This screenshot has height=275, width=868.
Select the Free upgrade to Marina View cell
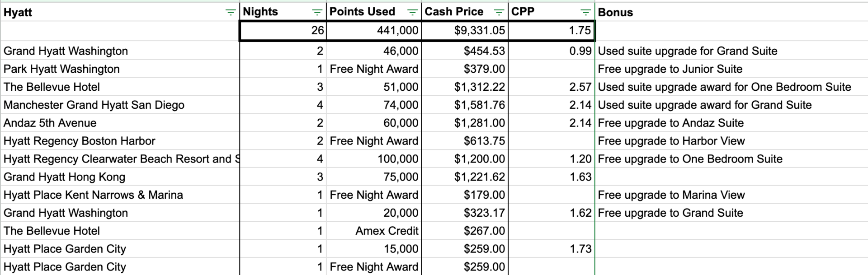tap(671, 195)
